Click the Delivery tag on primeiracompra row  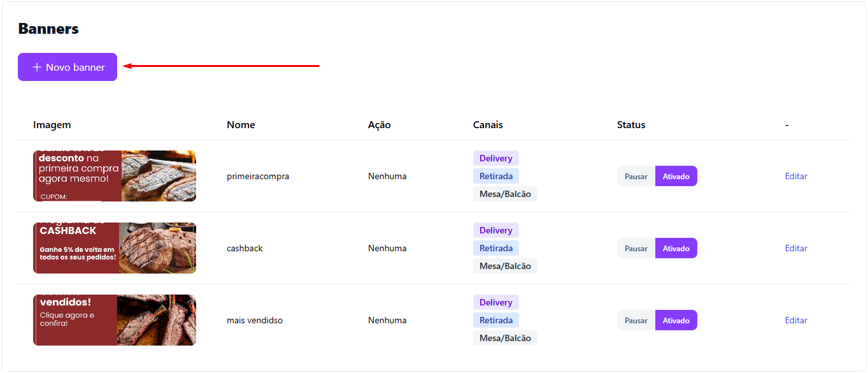pyautogui.click(x=495, y=158)
